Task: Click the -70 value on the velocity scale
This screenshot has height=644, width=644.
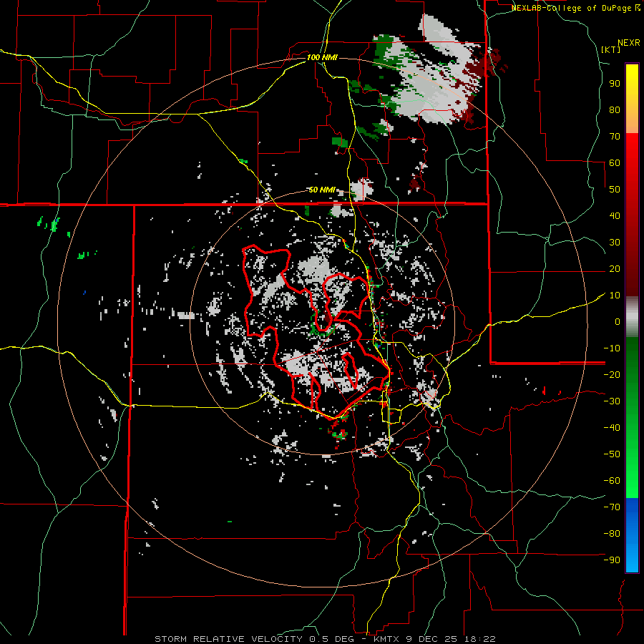Action: tap(612, 507)
